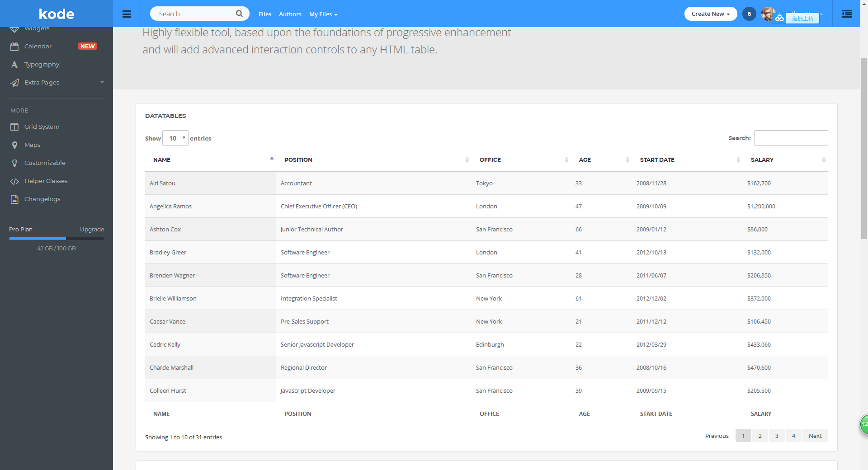Expand the Extra Pages submenu arrow

[102, 82]
